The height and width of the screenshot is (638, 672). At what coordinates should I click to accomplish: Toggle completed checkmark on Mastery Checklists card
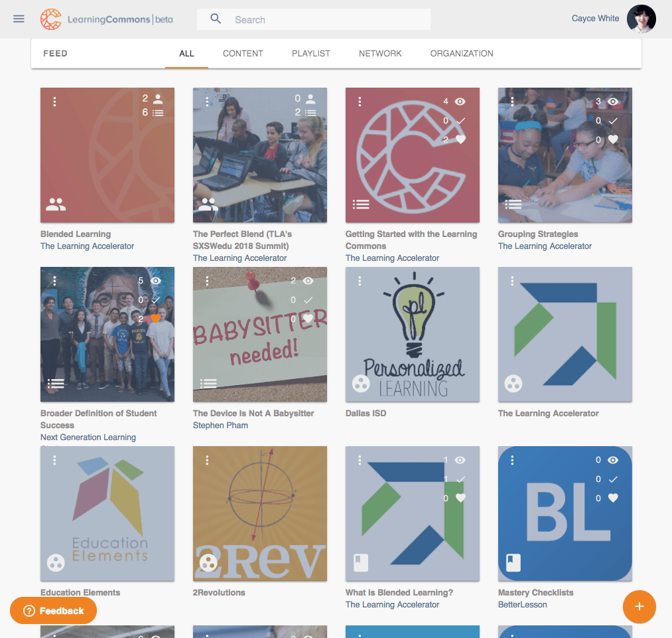coord(613,479)
